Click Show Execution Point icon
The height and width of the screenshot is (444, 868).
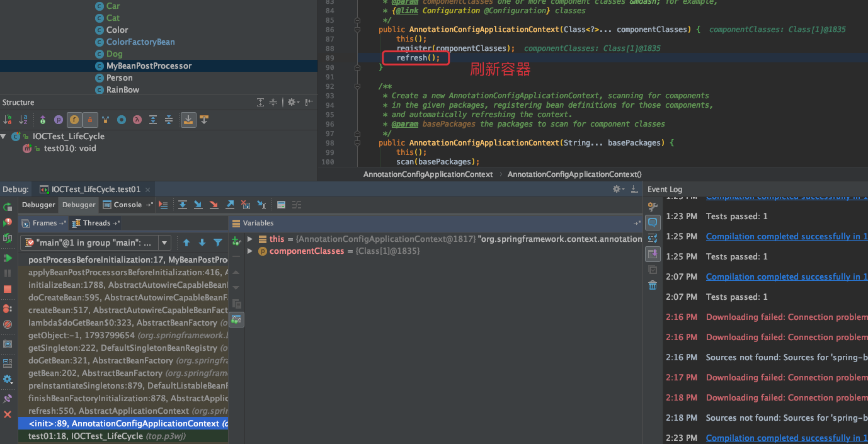click(164, 205)
